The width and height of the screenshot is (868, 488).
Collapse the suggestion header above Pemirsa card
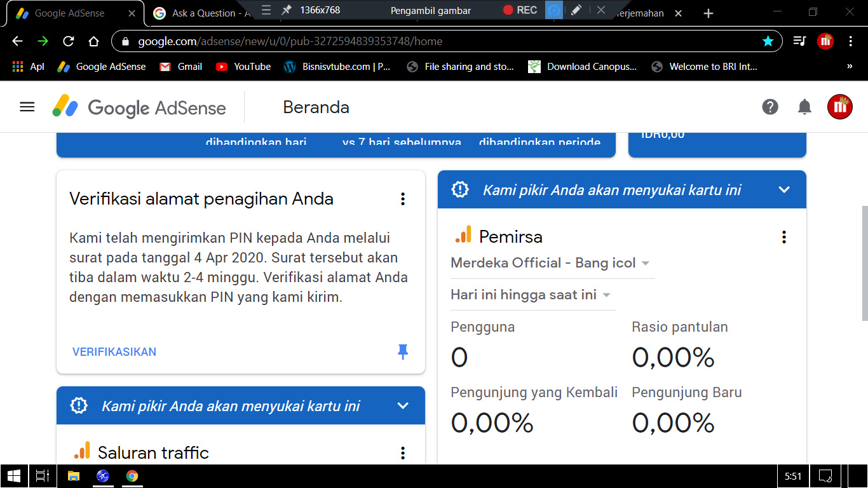pos(784,189)
